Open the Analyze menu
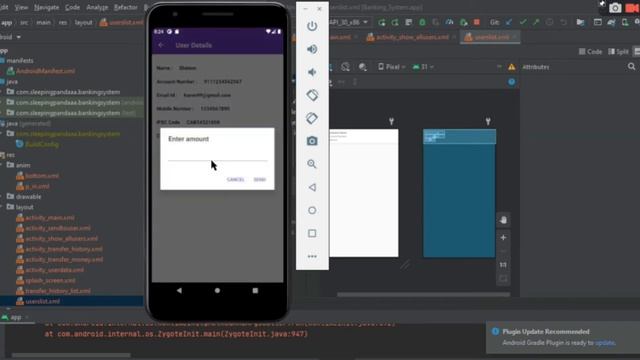This screenshot has width=640, height=360. point(97,7)
